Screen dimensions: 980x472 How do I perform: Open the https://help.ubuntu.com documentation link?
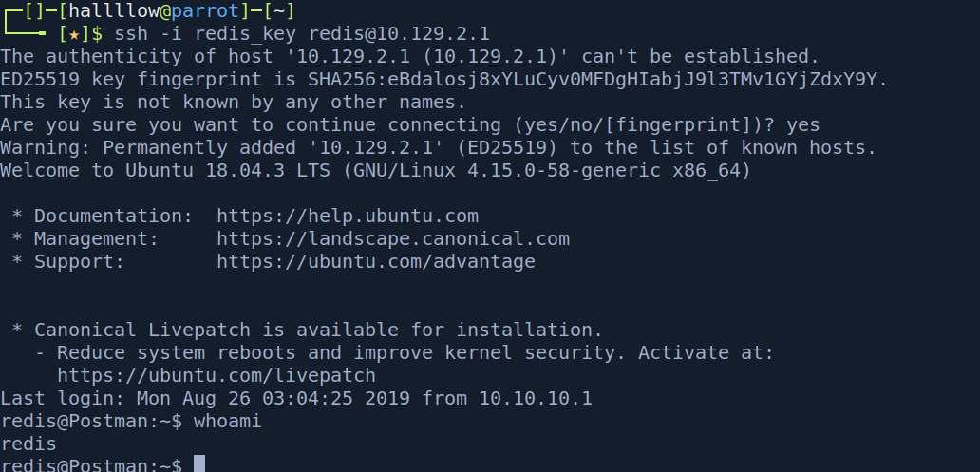tap(348, 217)
